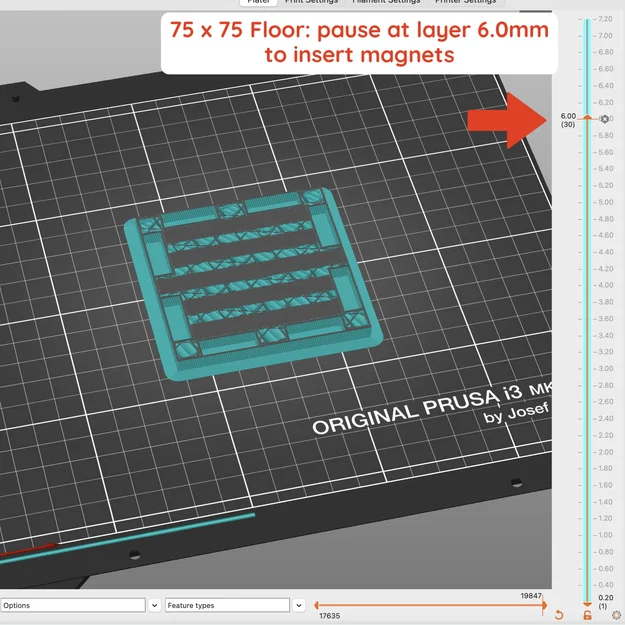Click the 3.00 tick on the layer ruler
This screenshot has height=625, width=625.
tap(605, 368)
